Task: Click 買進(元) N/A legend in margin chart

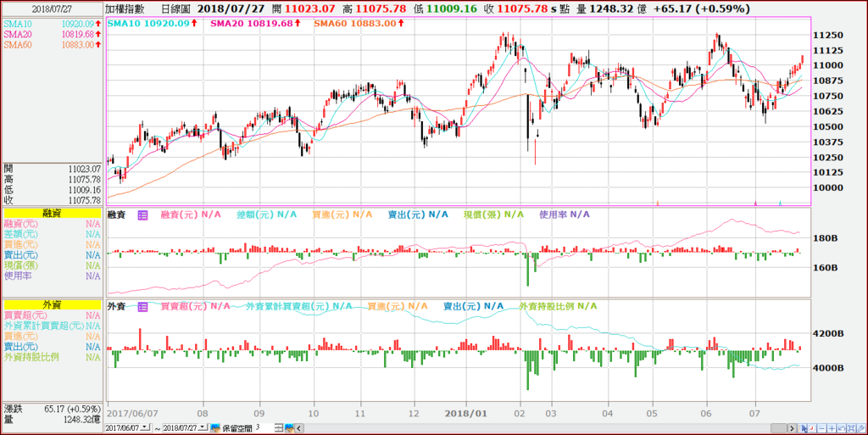Action: tap(342, 215)
